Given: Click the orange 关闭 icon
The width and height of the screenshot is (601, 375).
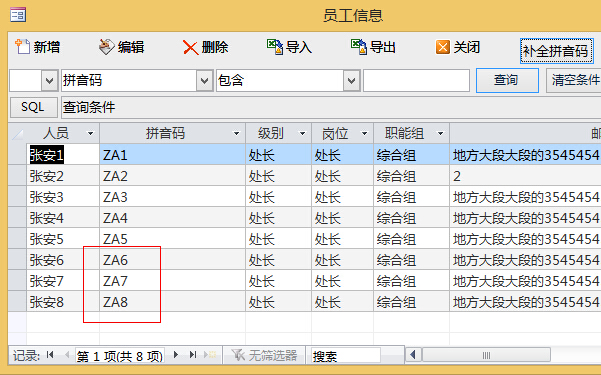Looking at the screenshot, I should coord(443,47).
